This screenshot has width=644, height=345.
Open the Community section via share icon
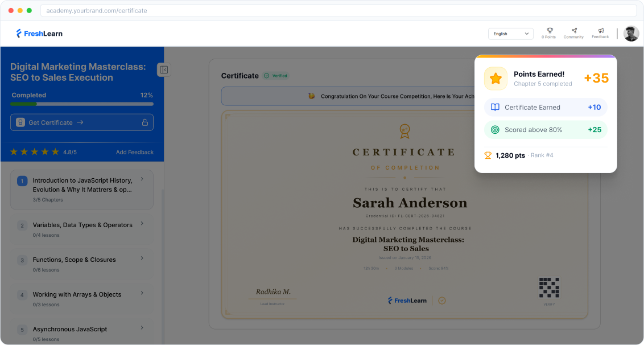(573, 31)
